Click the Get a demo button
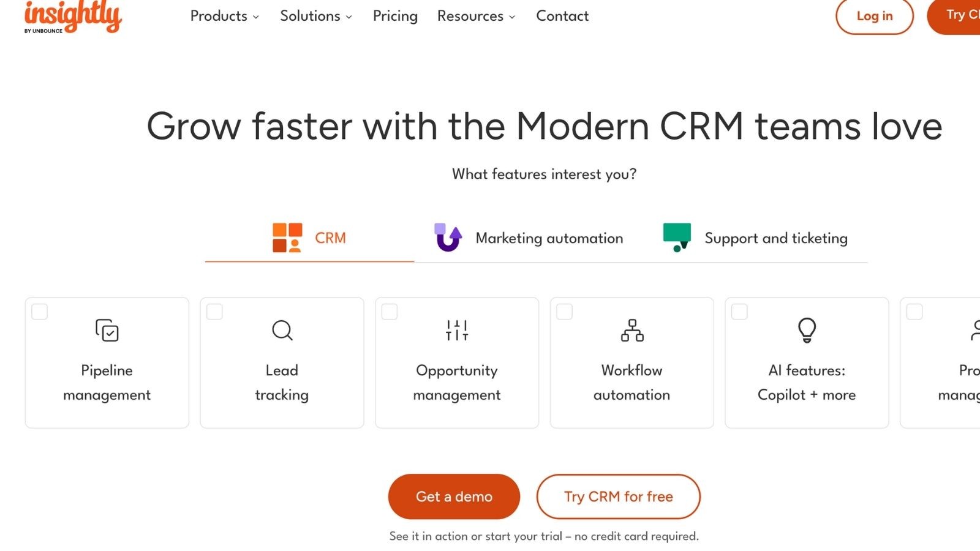This screenshot has height=551, width=980. pyautogui.click(x=453, y=497)
